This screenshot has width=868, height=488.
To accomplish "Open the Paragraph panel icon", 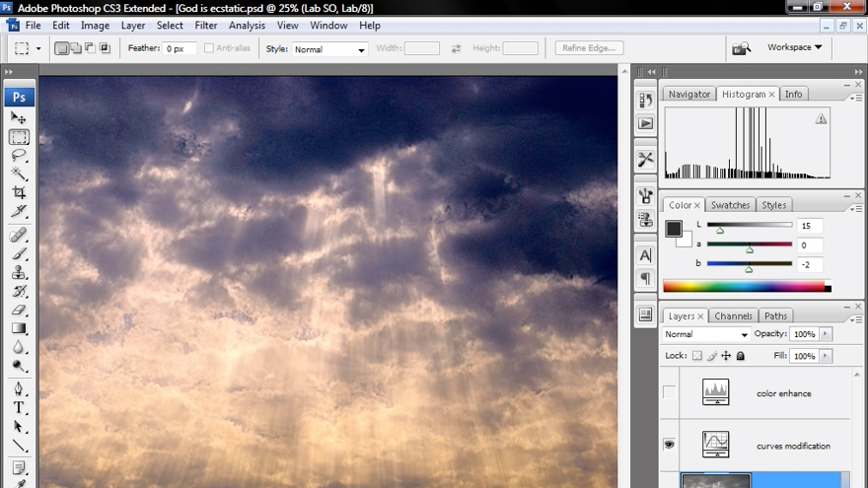I will pos(645,278).
